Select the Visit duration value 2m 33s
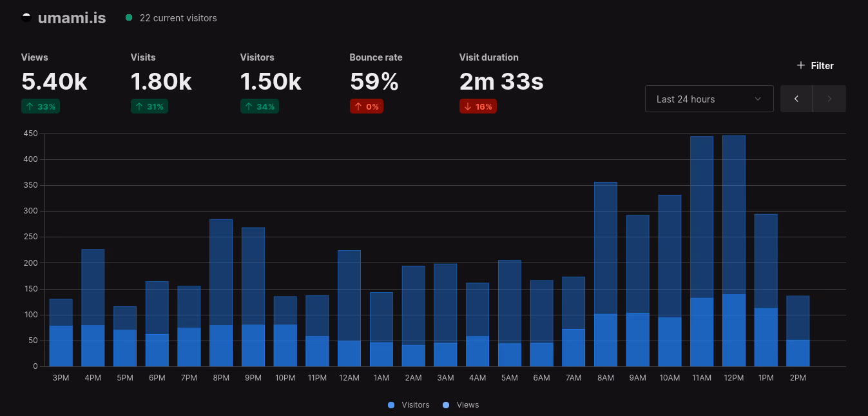The height and width of the screenshot is (416, 868). [x=501, y=82]
